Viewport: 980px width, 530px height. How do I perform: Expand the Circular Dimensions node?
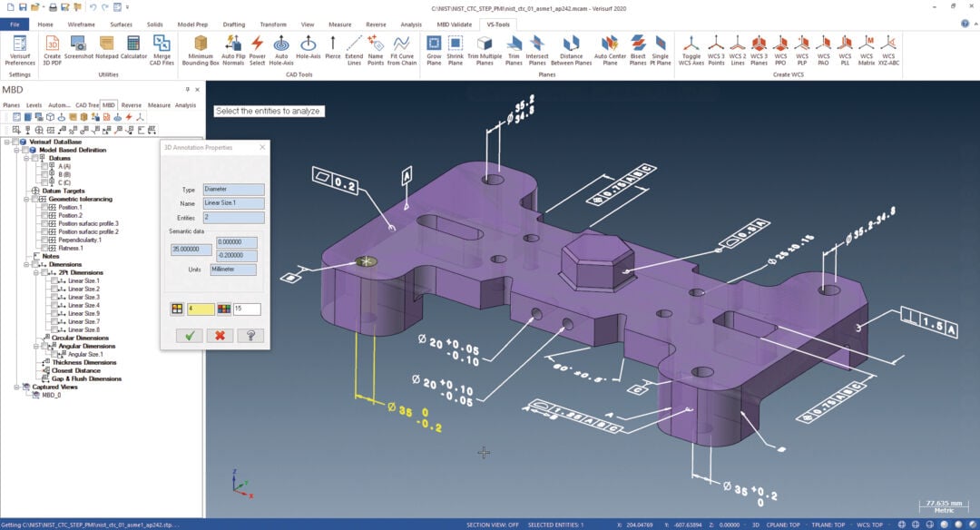pos(37,336)
